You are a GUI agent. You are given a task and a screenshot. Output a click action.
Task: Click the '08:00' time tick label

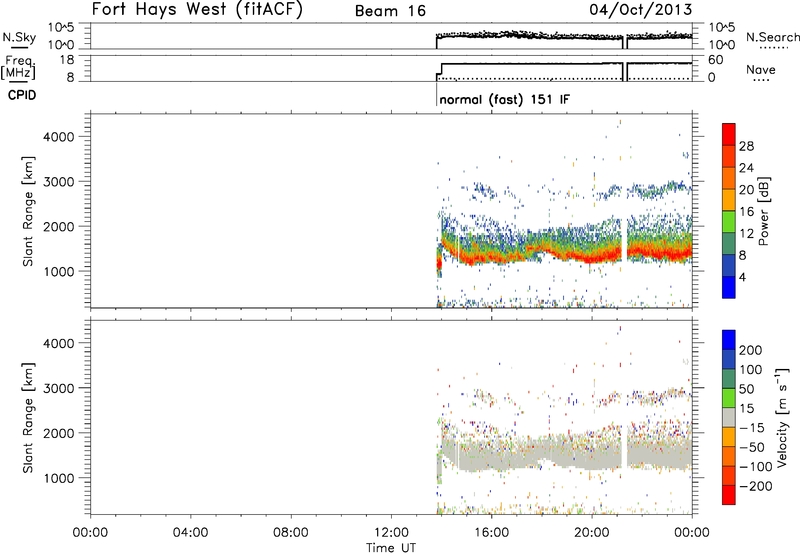(x=291, y=533)
